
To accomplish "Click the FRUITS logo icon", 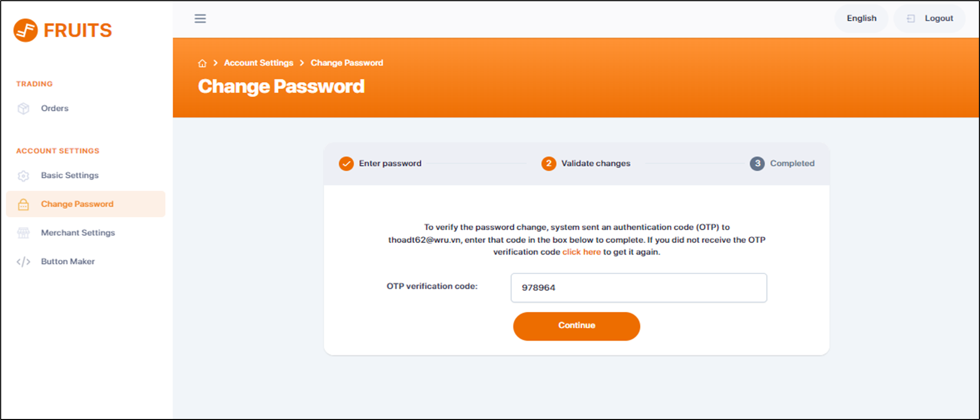I will (x=26, y=31).
